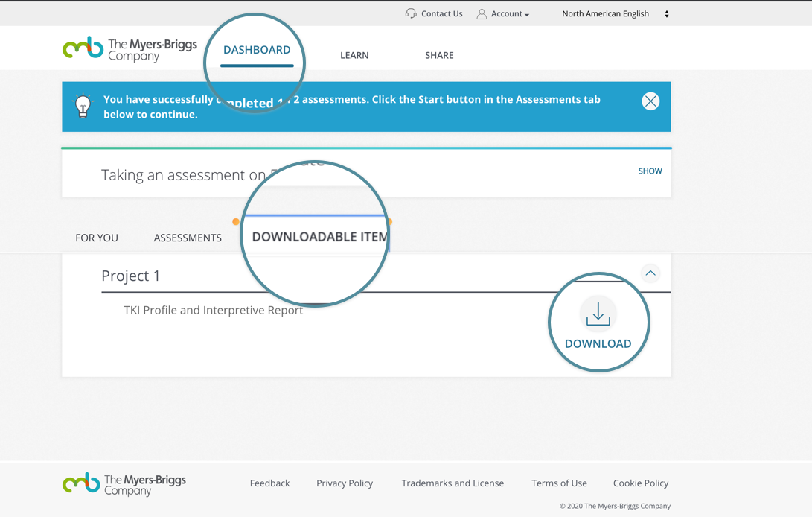
Task: Open the ASSESSMENTS tab
Action: point(188,238)
